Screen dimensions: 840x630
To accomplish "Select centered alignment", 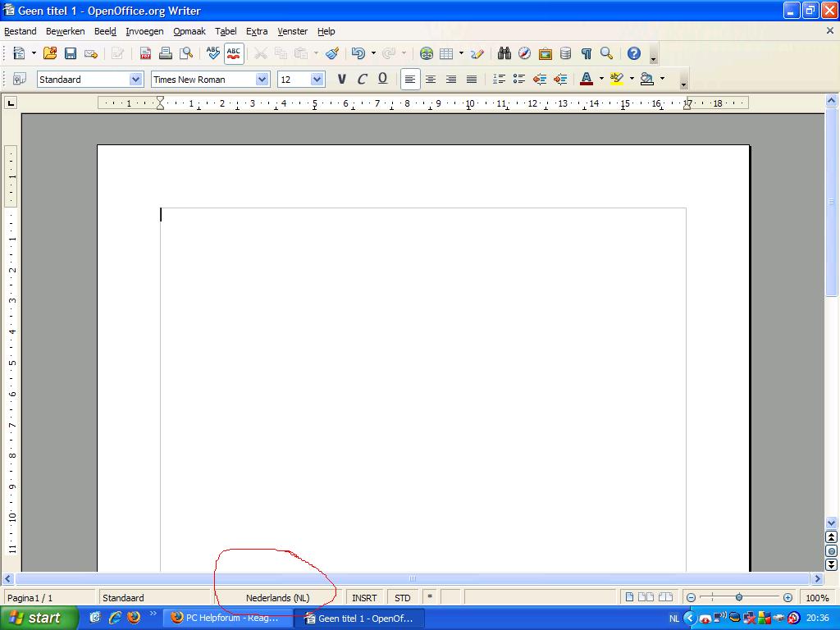I will pos(431,80).
